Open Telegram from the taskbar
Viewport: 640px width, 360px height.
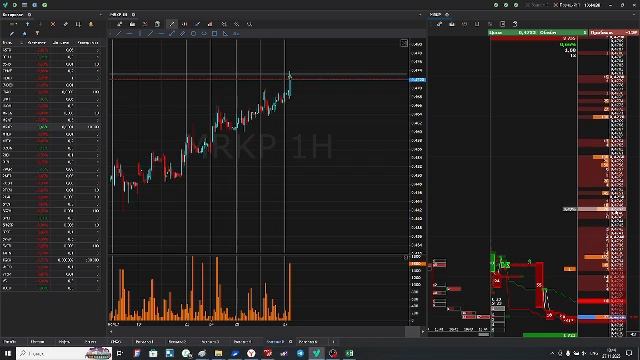pos(300,353)
